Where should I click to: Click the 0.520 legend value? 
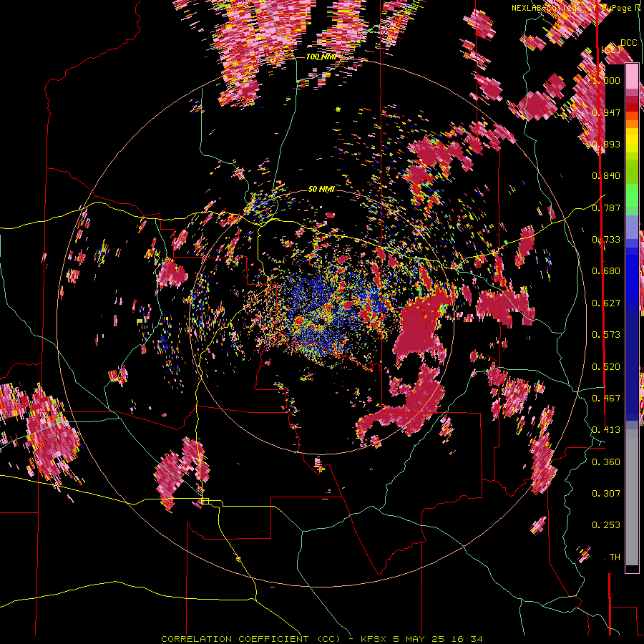point(606,367)
